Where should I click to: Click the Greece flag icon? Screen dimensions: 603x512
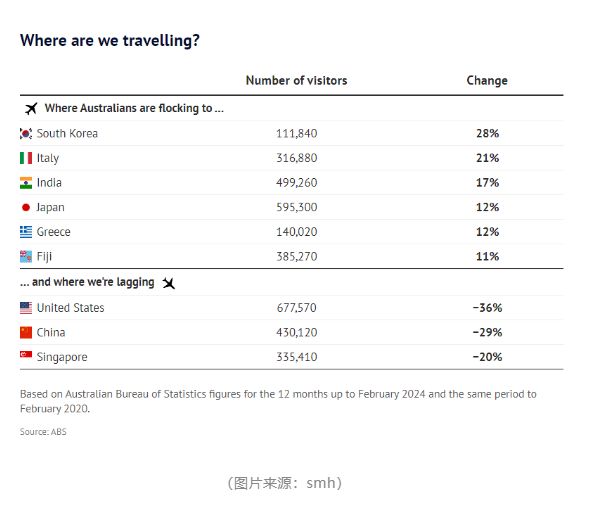pos(26,232)
